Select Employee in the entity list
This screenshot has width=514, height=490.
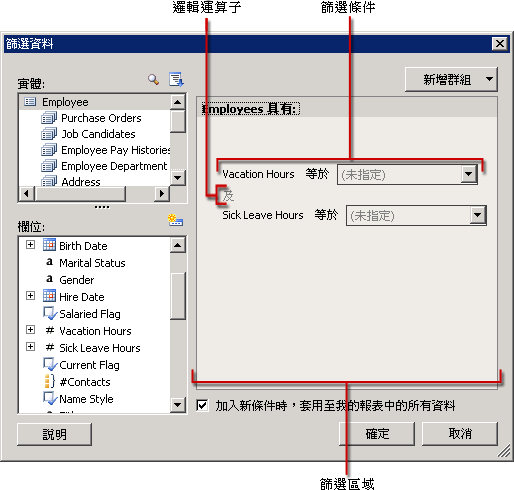[65, 102]
